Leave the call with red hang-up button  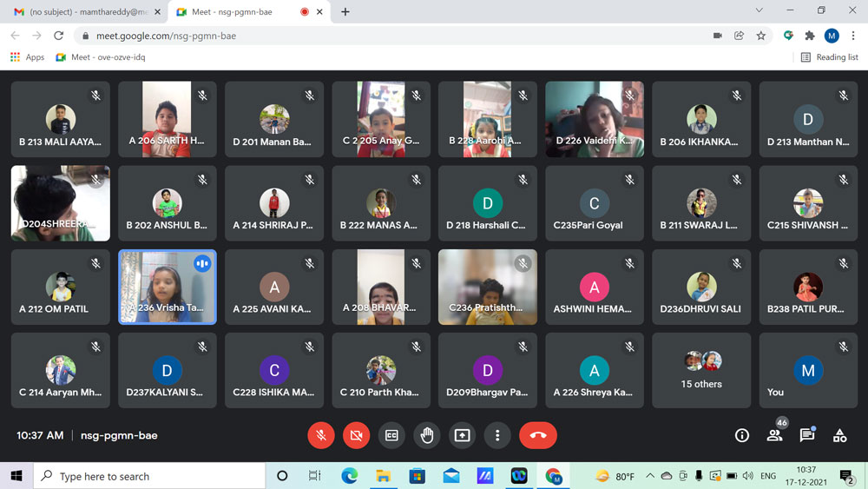click(x=537, y=435)
